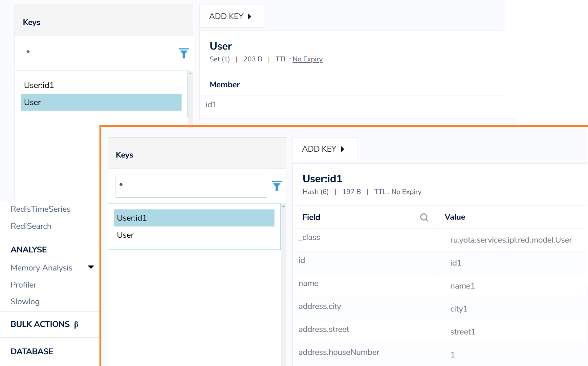The height and width of the screenshot is (366, 588).
Task: Select the highlighted User key in top list
Action: point(101,102)
